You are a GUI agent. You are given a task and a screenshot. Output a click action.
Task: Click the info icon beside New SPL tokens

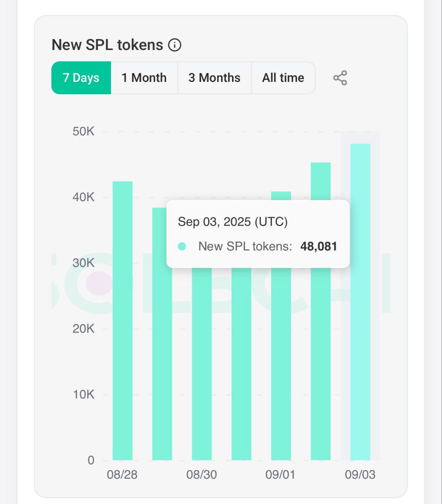click(175, 45)
